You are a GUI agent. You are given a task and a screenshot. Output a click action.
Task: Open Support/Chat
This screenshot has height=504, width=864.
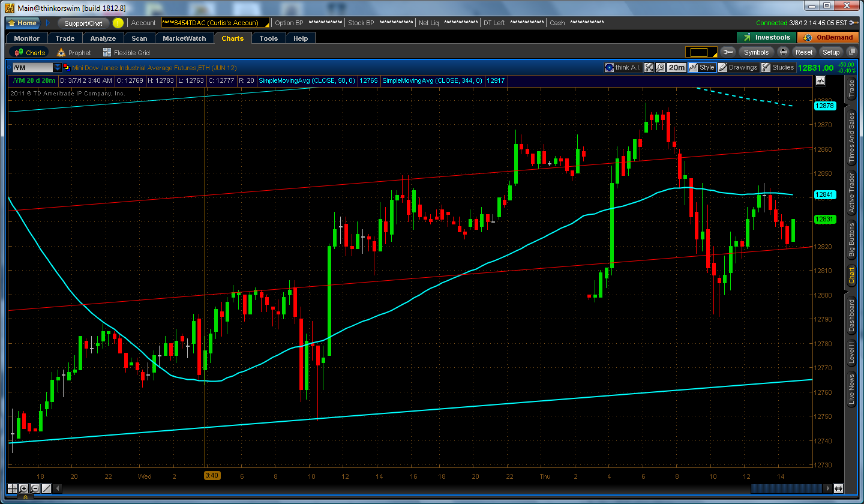pyautogui.click(x=83, y=23)
